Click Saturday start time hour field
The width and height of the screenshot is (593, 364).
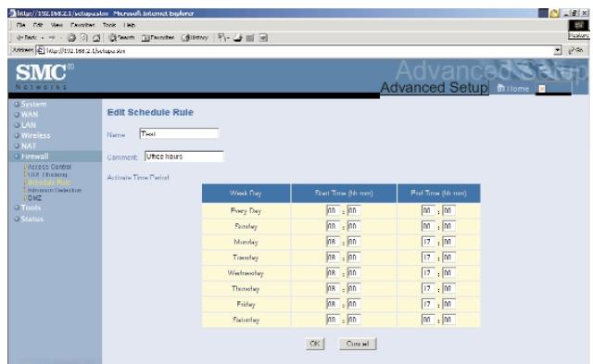[x=333, y=320]
